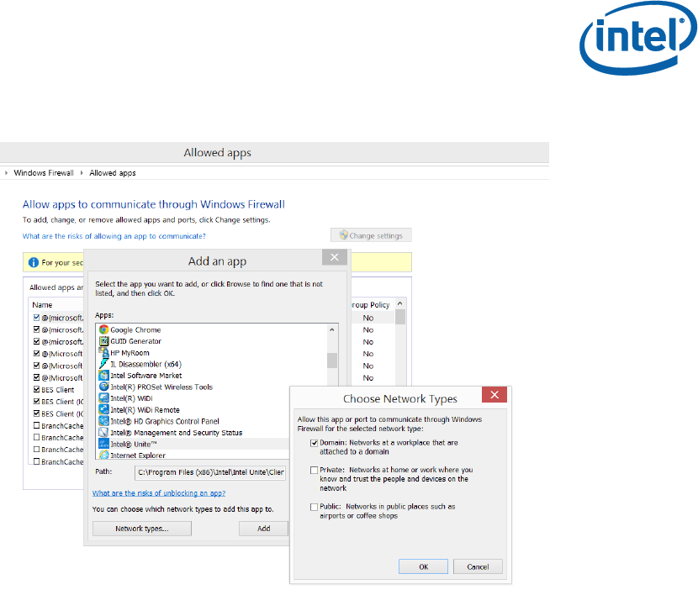Screen dimensions: 698x616
Task: Click the Intel(R) WiDi app icon
Action: pos(103,398)
